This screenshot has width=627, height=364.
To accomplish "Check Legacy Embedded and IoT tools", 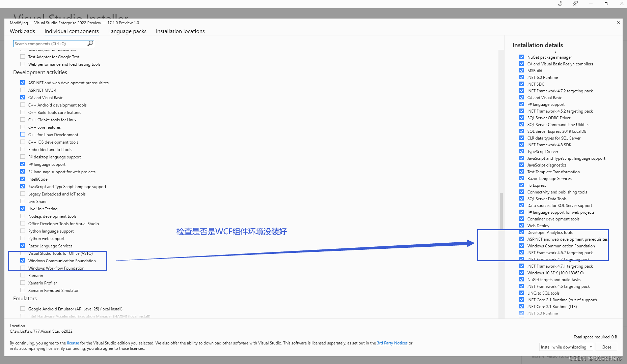I will [23, 194].
